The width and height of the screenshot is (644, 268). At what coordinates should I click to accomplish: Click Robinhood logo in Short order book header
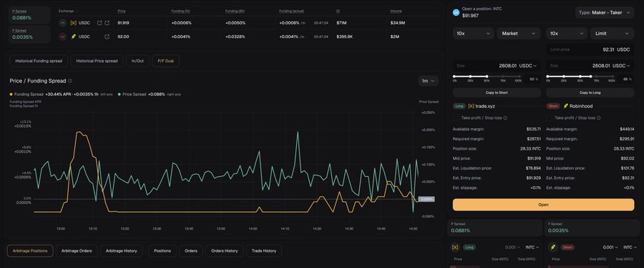point(553,247)
